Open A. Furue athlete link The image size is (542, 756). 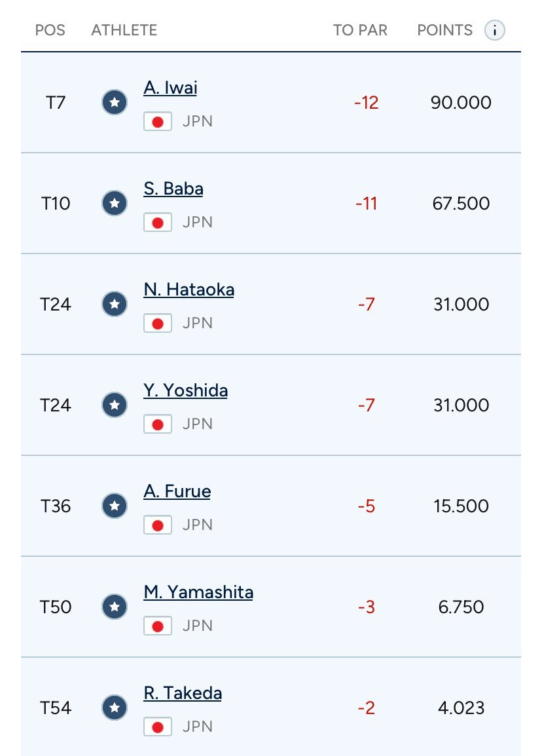tap(177, 491)
